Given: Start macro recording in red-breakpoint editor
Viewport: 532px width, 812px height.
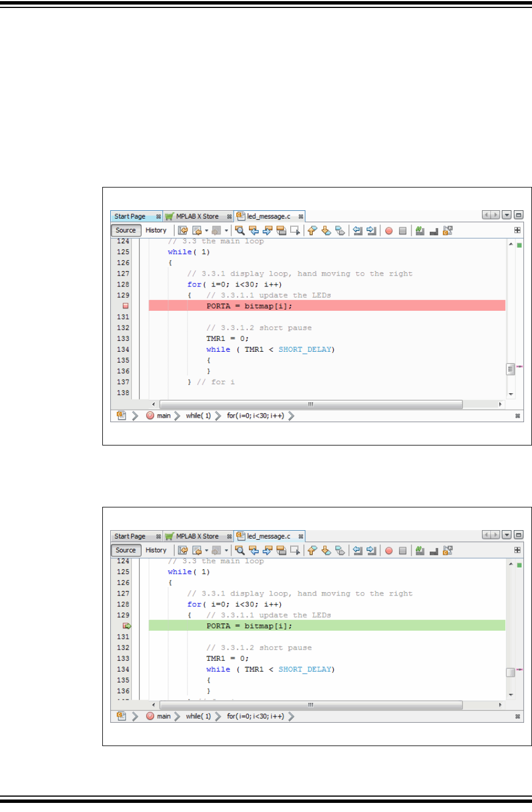Looking at the screenshot, I should [389, 231].
